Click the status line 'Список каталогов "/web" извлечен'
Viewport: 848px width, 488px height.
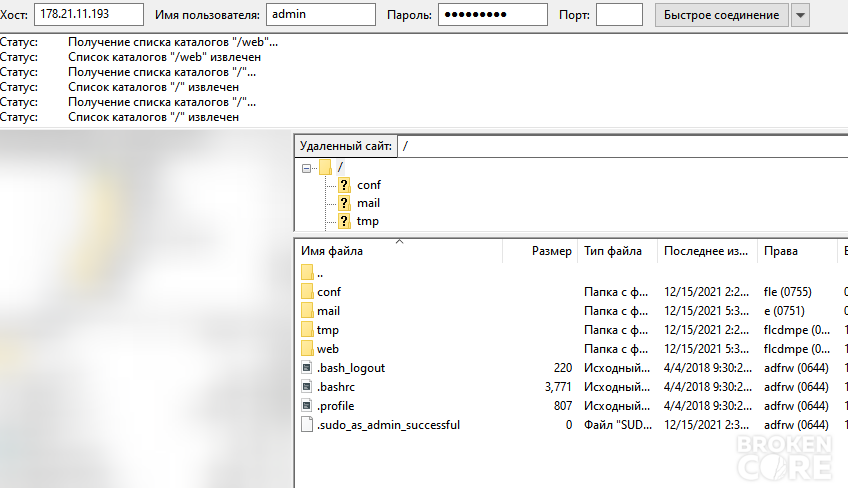(x=164, y=57)
